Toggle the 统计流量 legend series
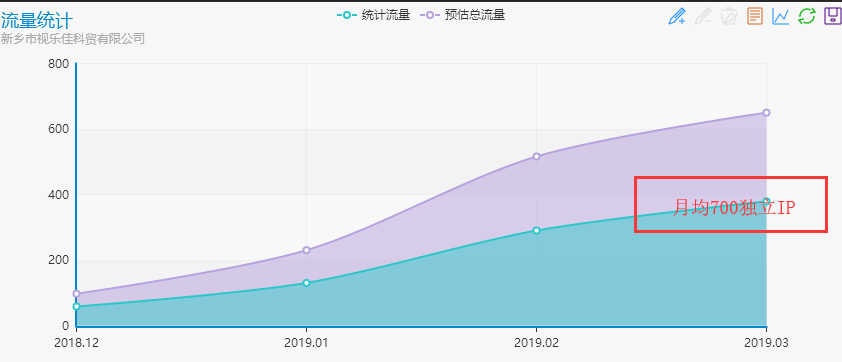 tap(373, 15)
